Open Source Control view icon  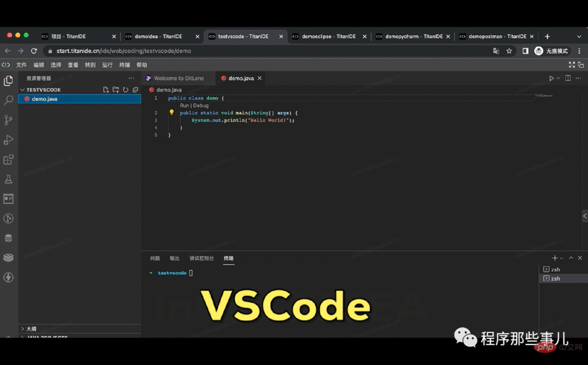8,120
